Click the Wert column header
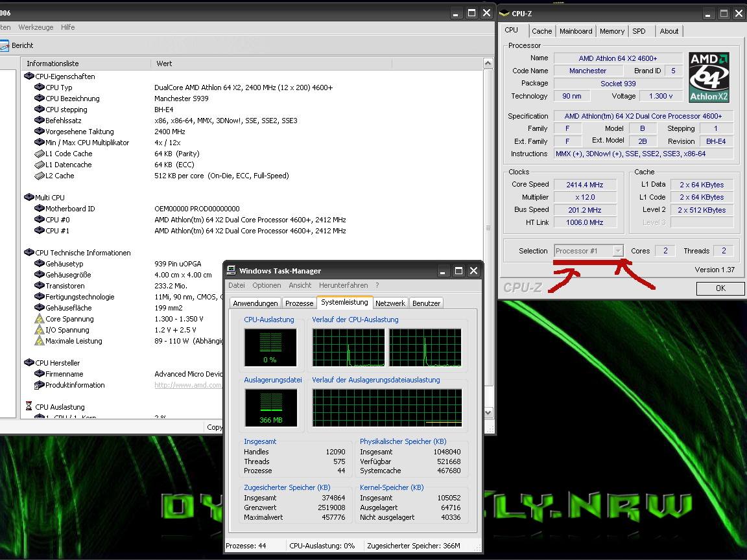Image resolution: width=747 pixels, height=560 pixels. point(271,64)
